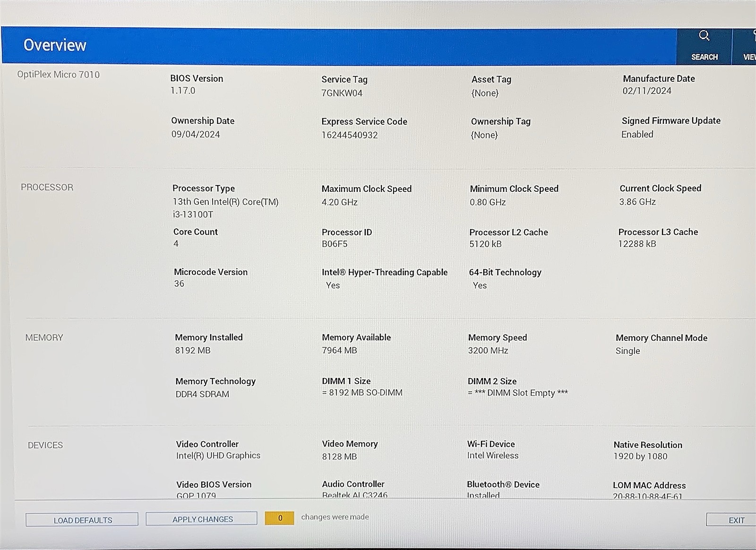The width and height of the screenshot is (756, 550).
Task: Click the Search magnifier icon
Action: [x=704, y=36]
